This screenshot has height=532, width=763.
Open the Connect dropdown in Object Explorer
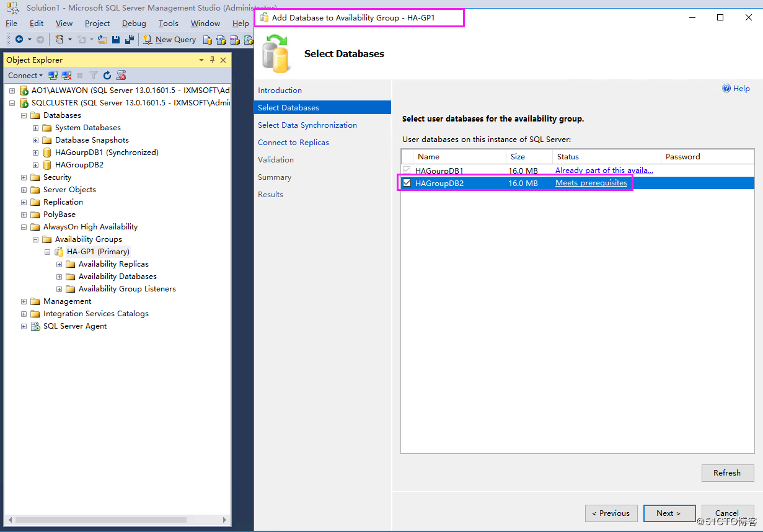coord(25,75)
